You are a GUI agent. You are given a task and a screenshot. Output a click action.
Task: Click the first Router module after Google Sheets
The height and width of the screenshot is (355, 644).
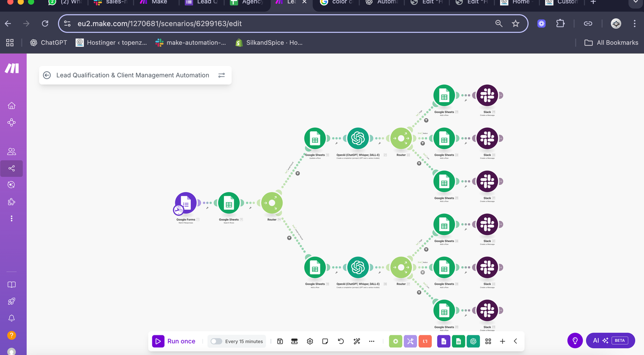tap(272, 203)
